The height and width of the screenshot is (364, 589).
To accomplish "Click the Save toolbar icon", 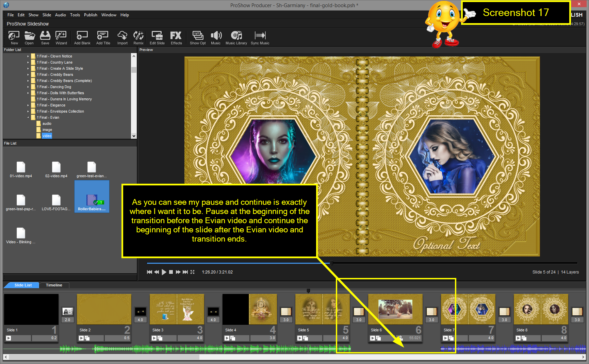I will (45, 37).
